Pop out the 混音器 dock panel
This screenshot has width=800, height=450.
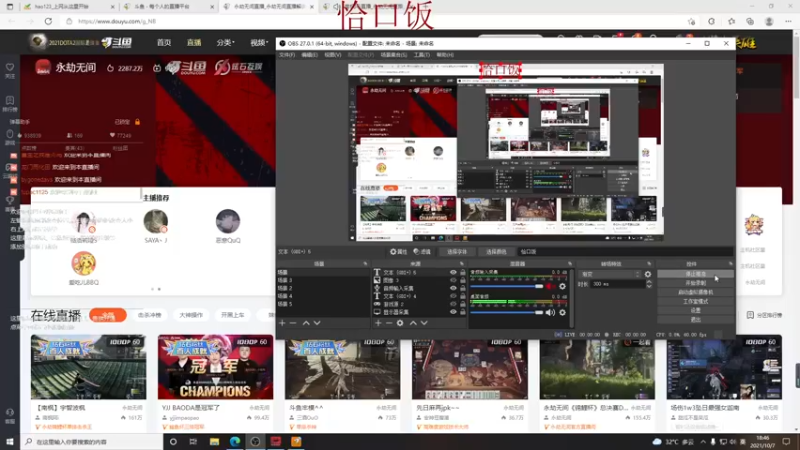click(x=570, y=264)
